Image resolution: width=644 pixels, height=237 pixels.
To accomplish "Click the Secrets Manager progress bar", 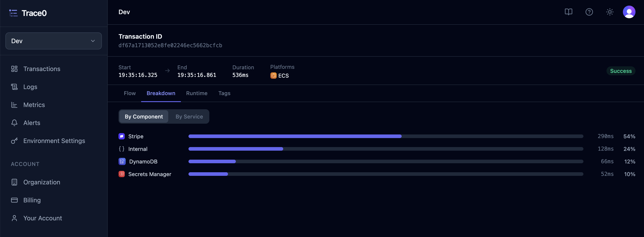I will click(x=386, y=174).
